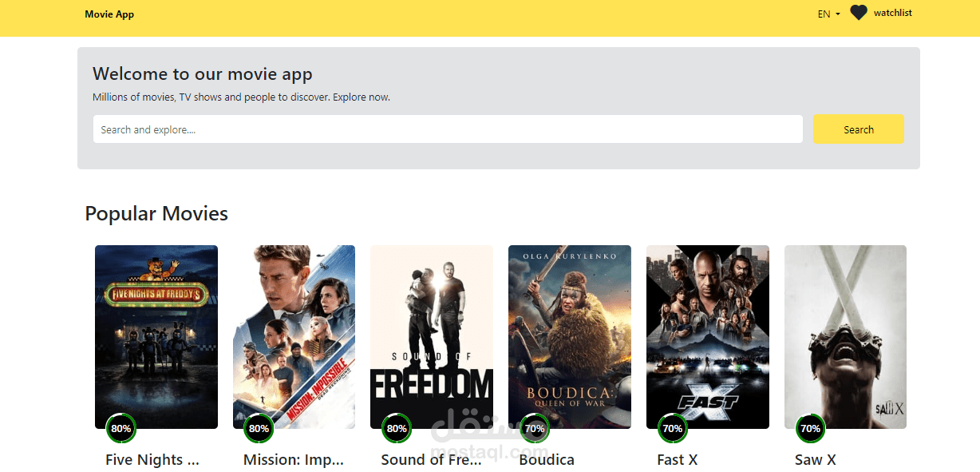Click the 'Popular Movies' heading
Image resolution: width=980 pixels, height=472 pixels.
(x=156, y=214)
